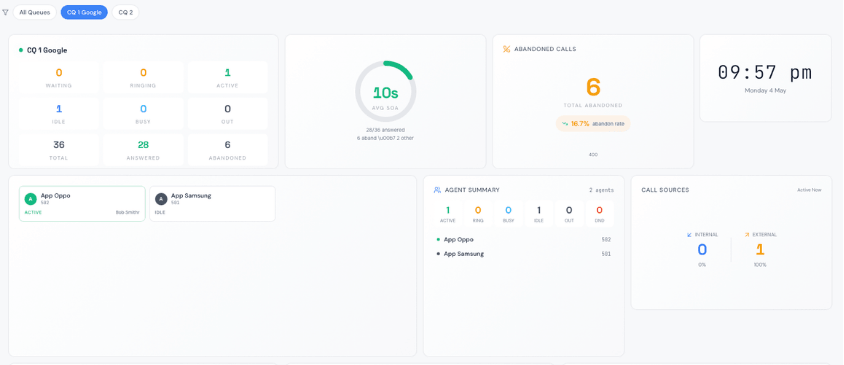Click the Avg SOA circular gauge
Viewport: 844px width, 365px height.
385,92
